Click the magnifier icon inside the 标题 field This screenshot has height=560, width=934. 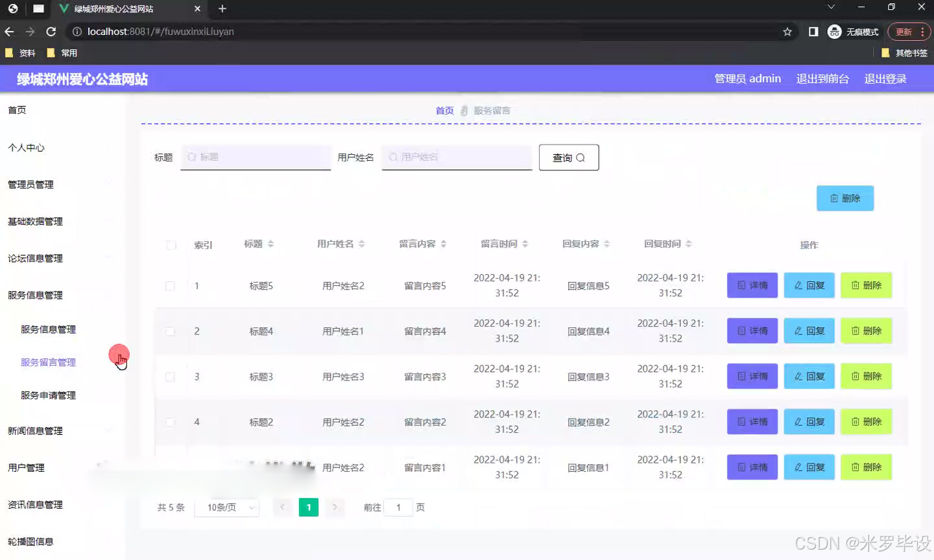point(191,157)
